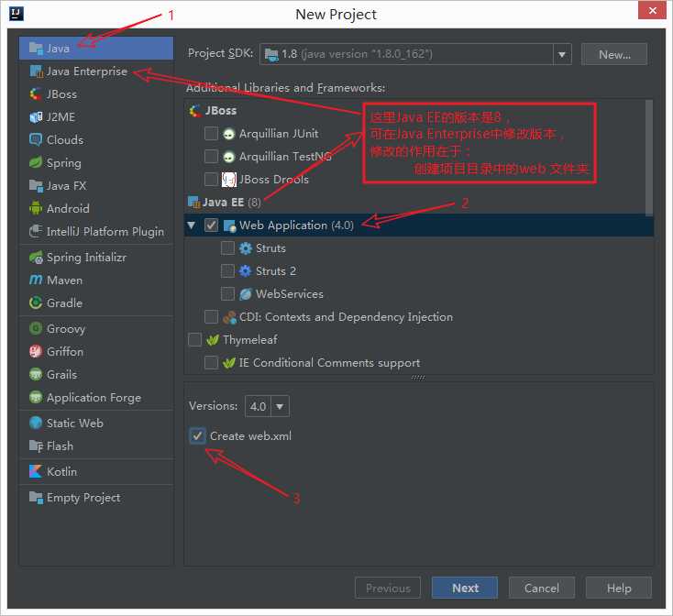The width and height of the screenshot is (673, 616).
Task: Click the Java Enterprise icon in sidebar
Action: [x=36, y=71]
